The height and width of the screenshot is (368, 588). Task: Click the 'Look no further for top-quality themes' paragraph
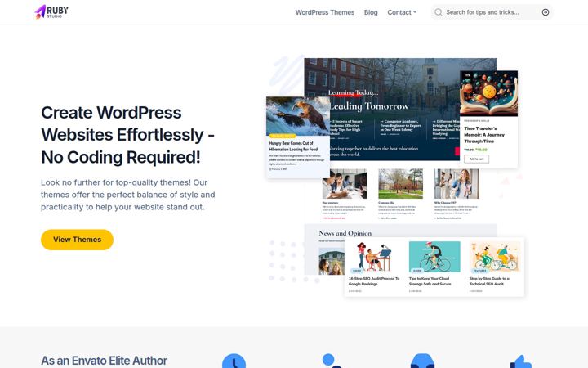point(128,195)
